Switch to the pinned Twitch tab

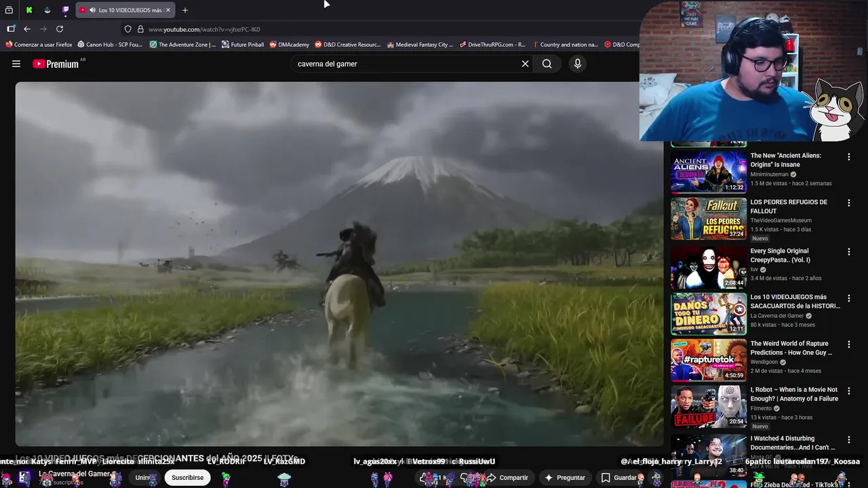click(x=66, y=10)
